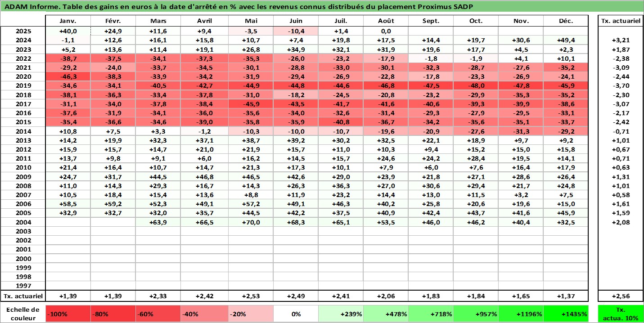
Task: Select the -48,0 cell for October 2019
Action: coord(476,85)
